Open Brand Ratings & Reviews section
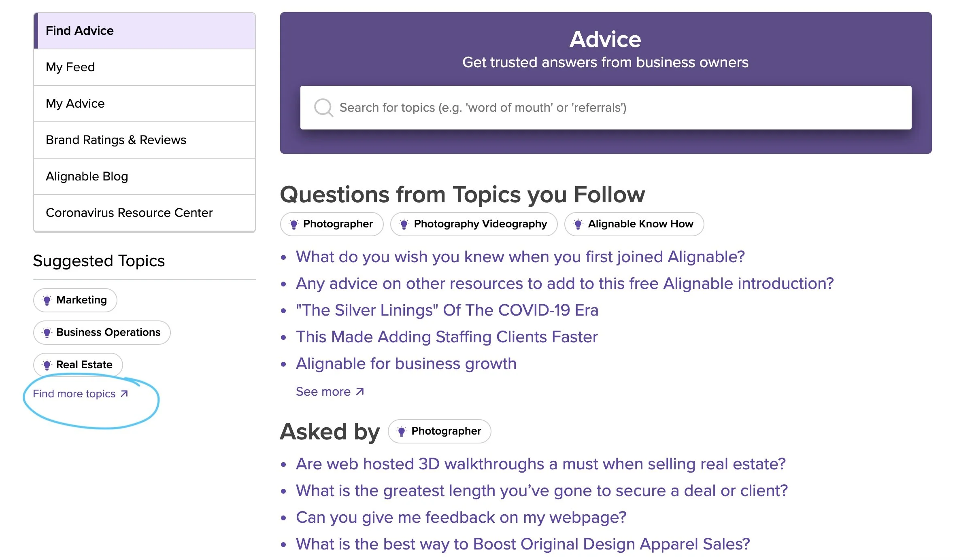Viewport: 974px width, 560px height. click(144, 140)
